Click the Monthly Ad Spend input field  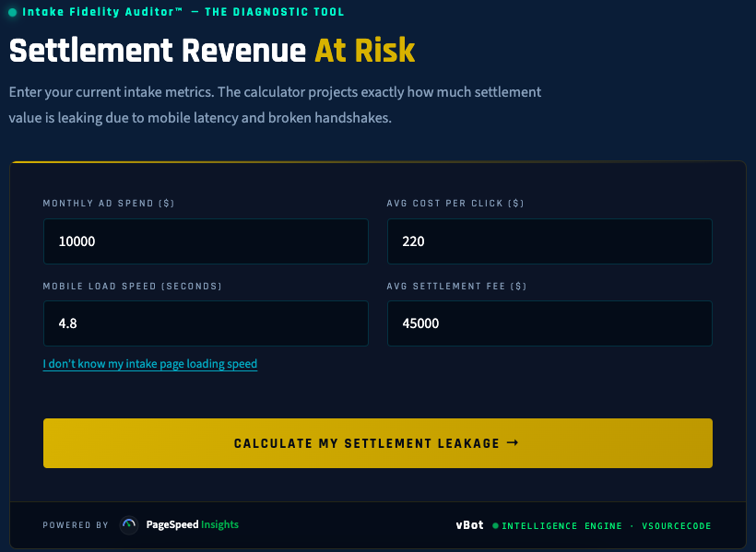[x=206, y=241]
